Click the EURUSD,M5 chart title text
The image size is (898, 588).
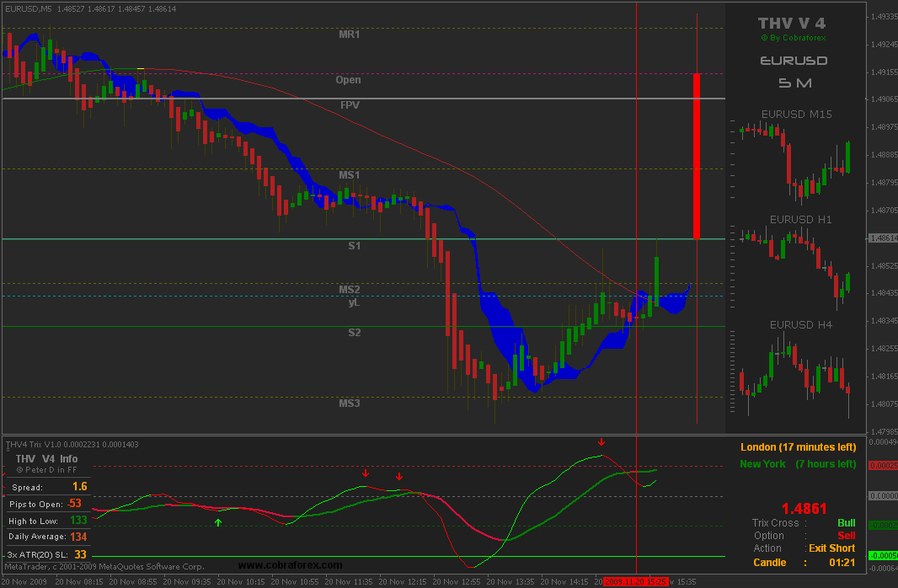click(28, 9)
